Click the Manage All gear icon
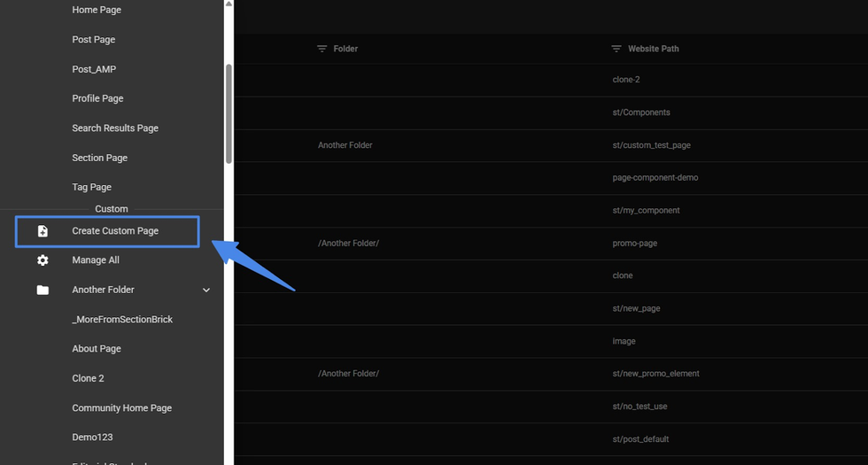This screenshot has width=868, height=465. click(43, 260)
